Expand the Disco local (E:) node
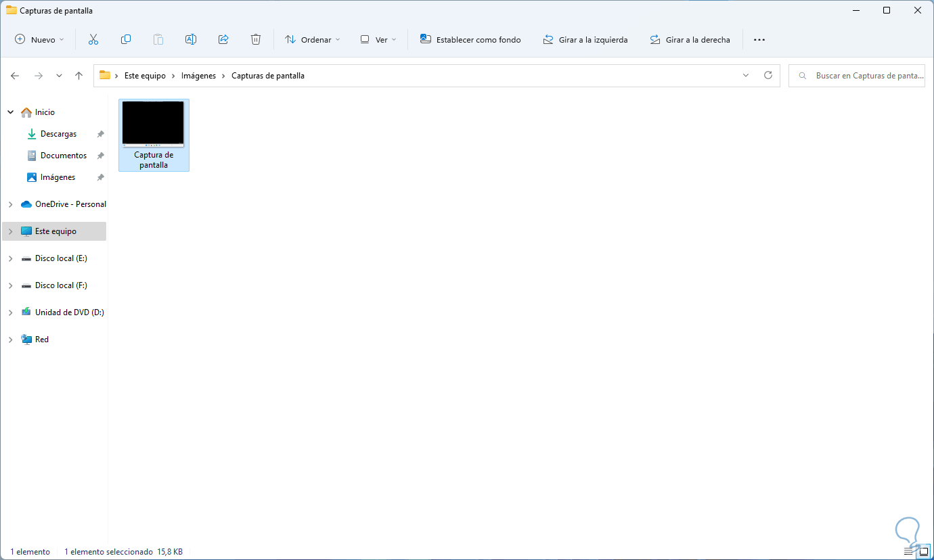 click(x=10, y=258)
